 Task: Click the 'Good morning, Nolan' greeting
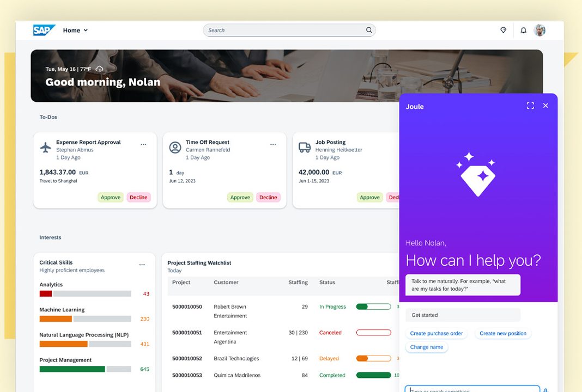[x=103, y=82]
